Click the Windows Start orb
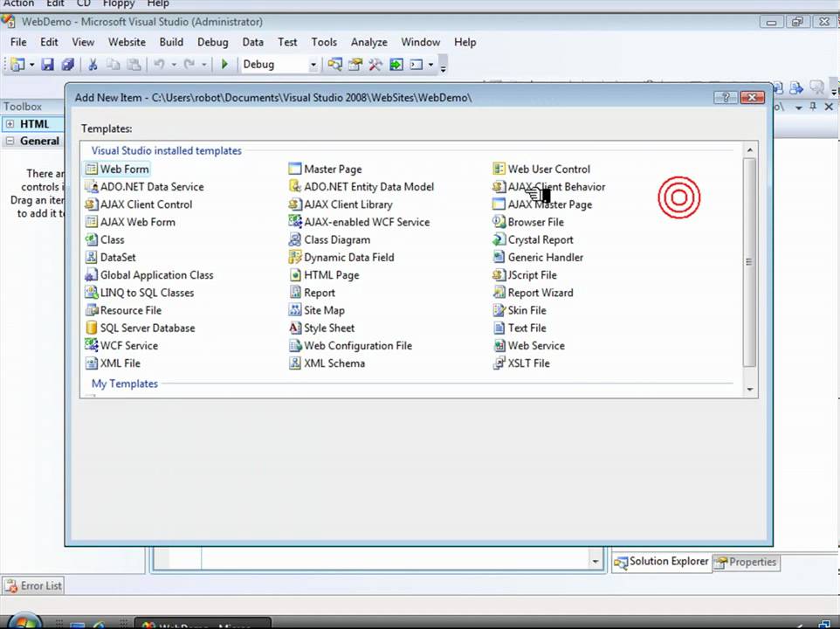Viewport: 840px width, 629px height. tap(24, 621)
